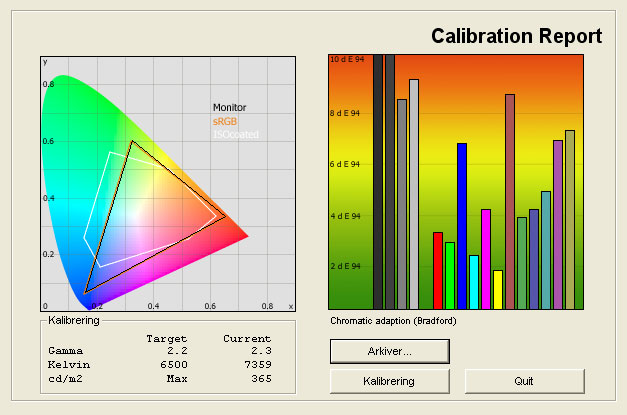
Task: Click the ISOcoated legend label
Action: (x=232, y=134)
